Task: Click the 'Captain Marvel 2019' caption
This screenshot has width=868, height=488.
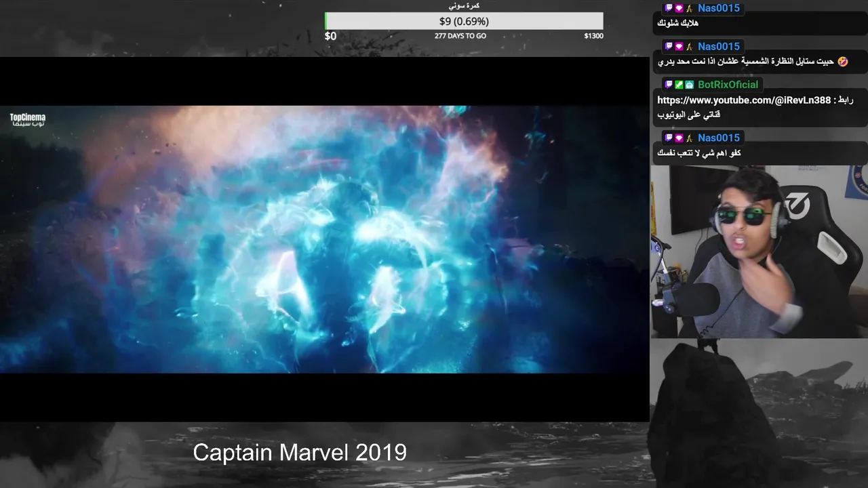Action: [x=300, y=452]
